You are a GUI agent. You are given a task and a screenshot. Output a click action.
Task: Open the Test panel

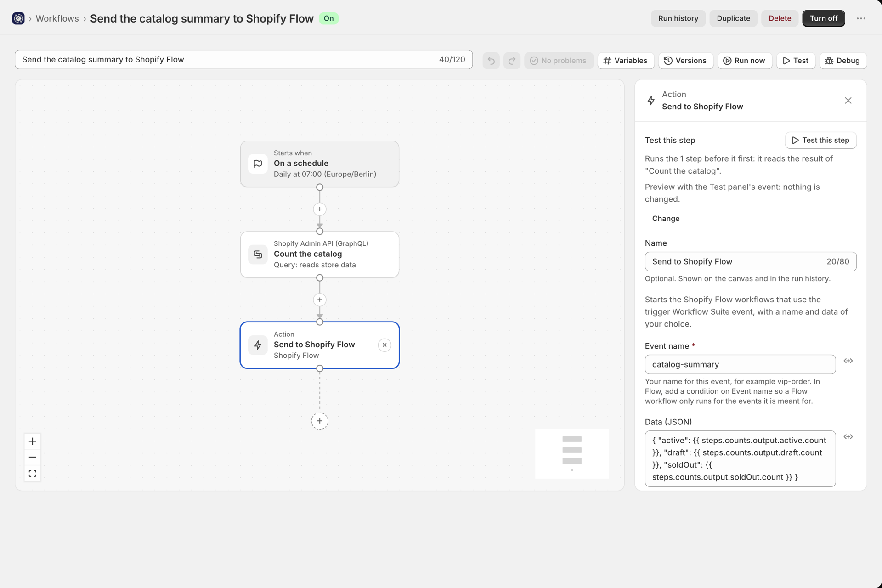point(796,61)
